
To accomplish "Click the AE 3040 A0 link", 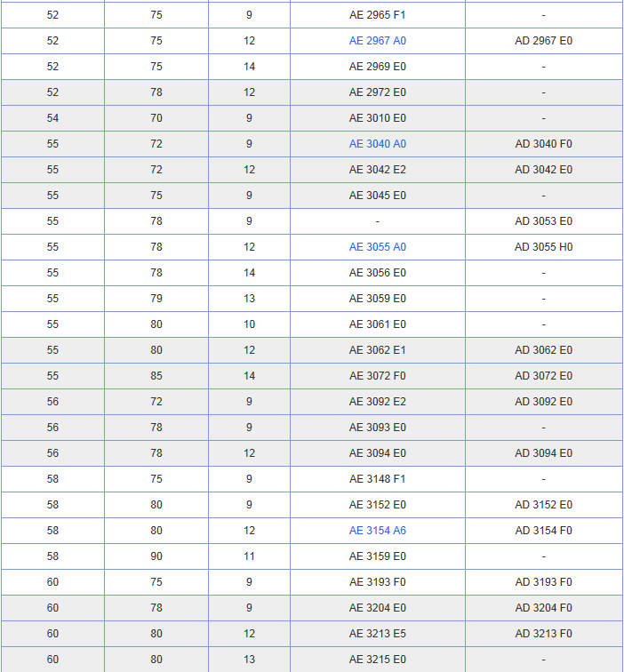I will coord(377,144).
